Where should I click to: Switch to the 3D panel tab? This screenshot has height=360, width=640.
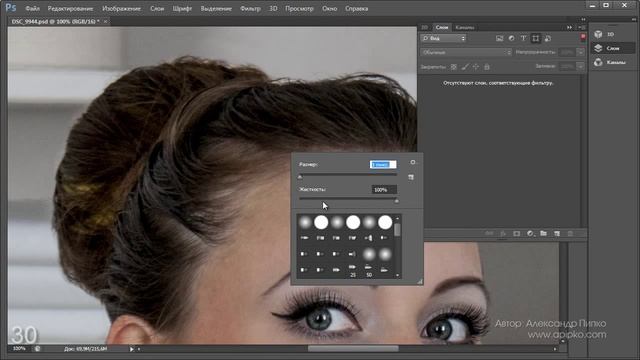point(425,27)
